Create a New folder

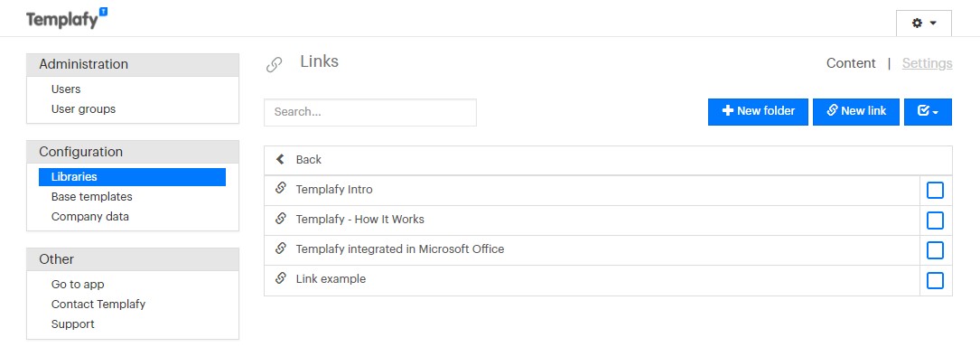[758, 111]
